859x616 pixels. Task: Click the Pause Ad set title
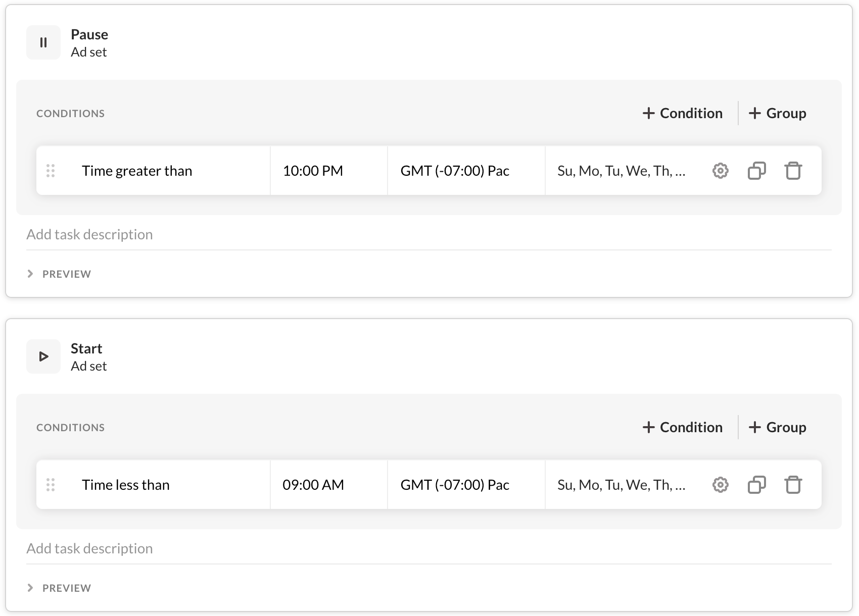89,43
